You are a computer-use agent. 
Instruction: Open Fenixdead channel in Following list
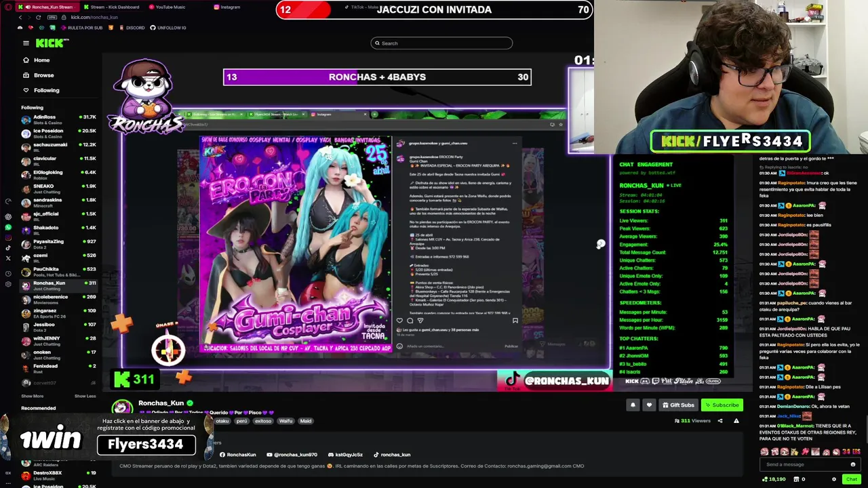click(x=58, y=368)
